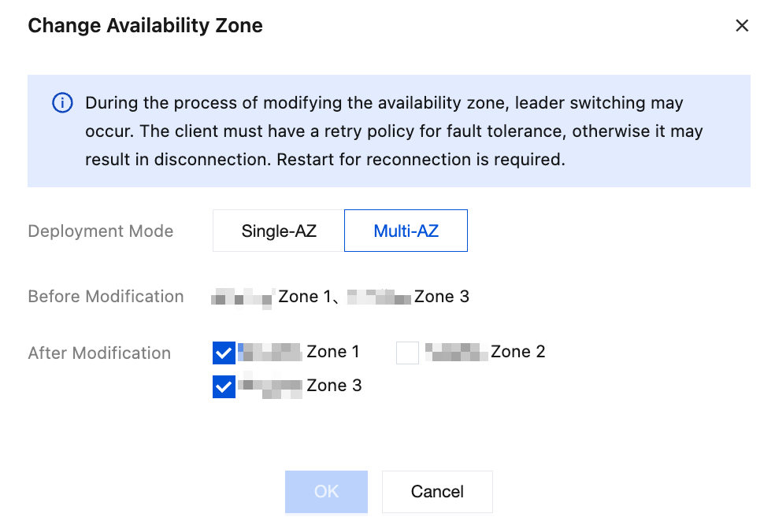Click the Zone 3 label under After Modification

pyautogui.click(x=334, y=386)
